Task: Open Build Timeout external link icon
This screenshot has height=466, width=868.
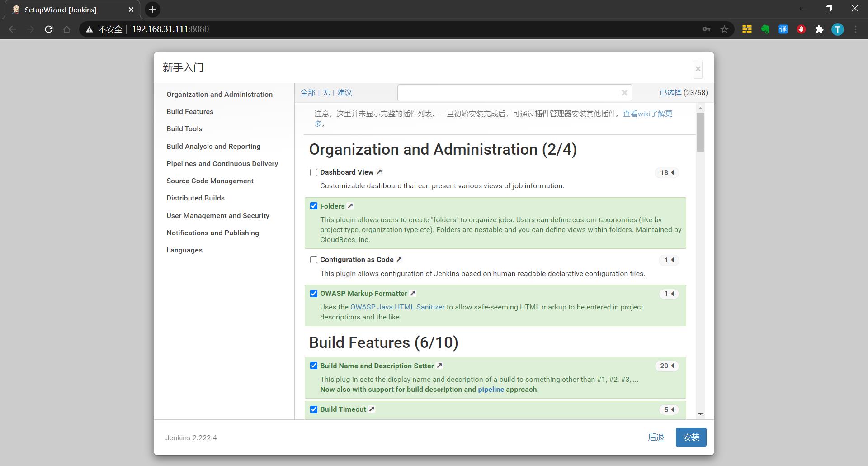Action: [x=372, y=409]
